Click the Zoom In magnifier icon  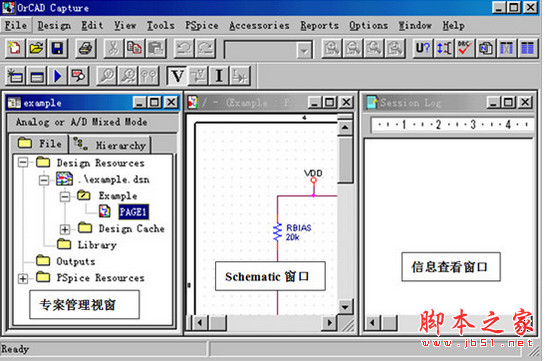(332, 48)
